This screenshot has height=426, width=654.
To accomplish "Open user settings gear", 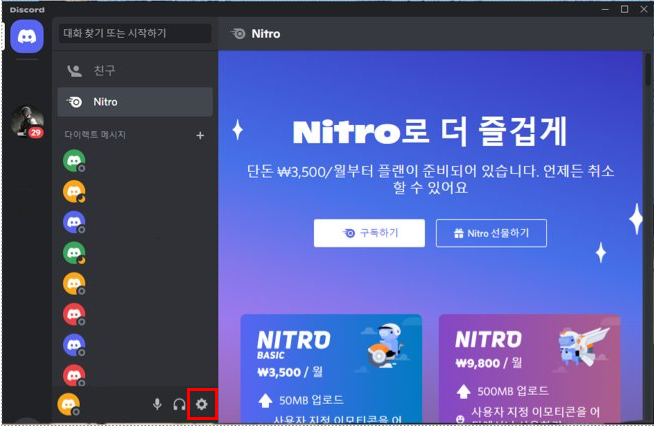I will pyautogui.click(x=202, y=404).
